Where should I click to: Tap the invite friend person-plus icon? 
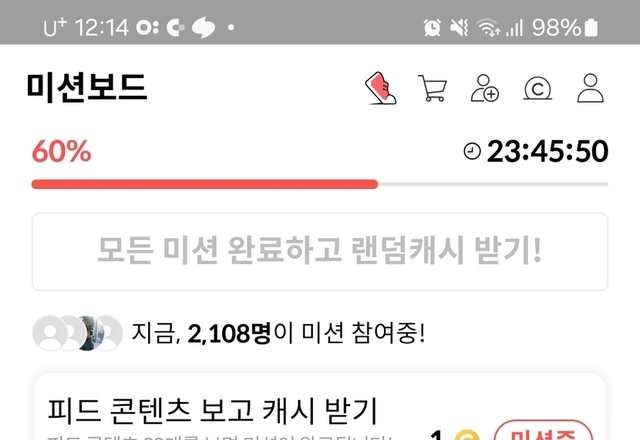point(484,88)
